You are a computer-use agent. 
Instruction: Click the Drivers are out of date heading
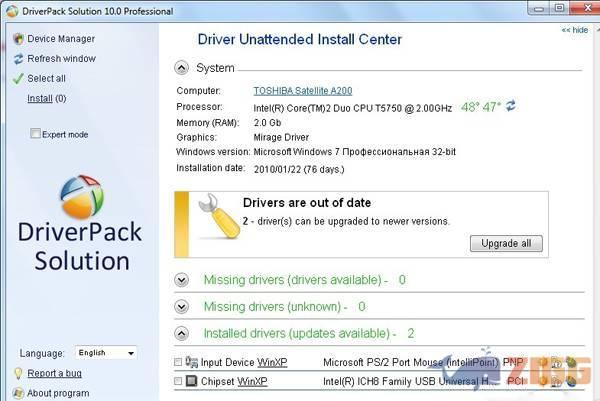[x=307, y=202]
